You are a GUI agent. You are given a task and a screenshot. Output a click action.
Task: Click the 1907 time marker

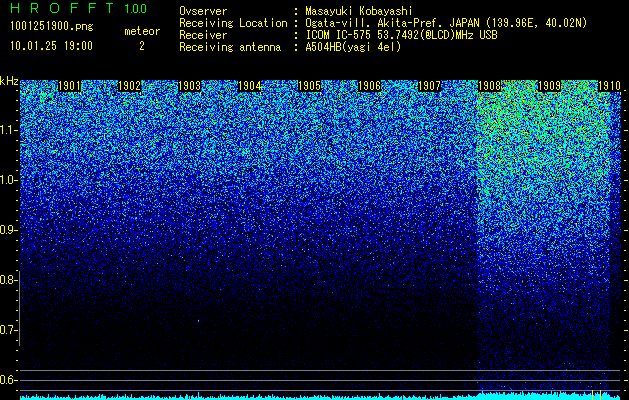(429, 86)
